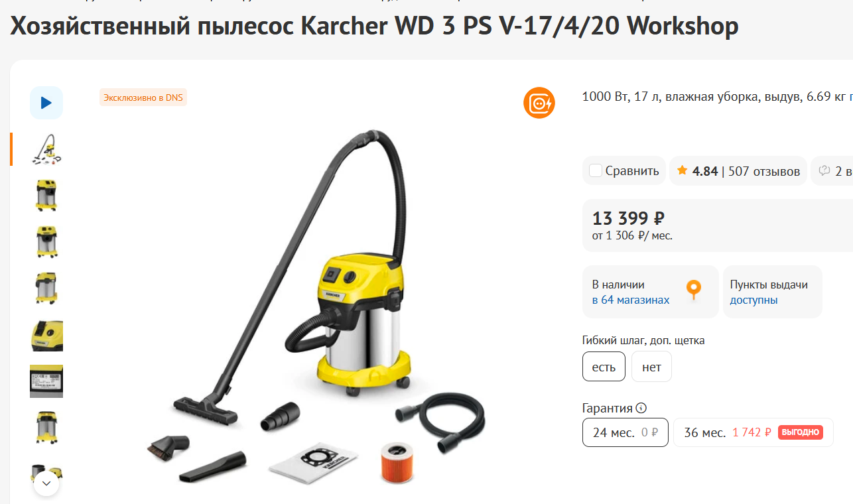Select the label sticker close-up thumbnail
This screenshot has height=504, width=853.
pyautogui.click(x=46, y=381)
